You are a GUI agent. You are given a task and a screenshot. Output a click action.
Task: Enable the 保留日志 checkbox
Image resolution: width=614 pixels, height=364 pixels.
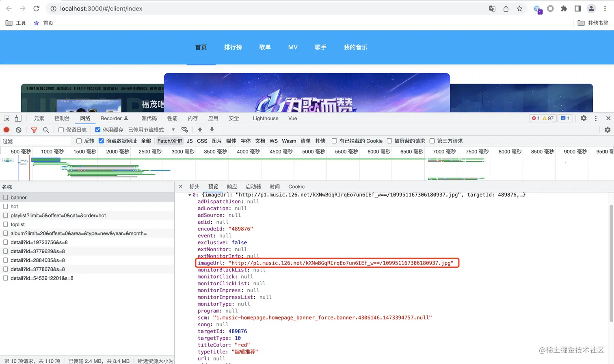pos(61,130)
